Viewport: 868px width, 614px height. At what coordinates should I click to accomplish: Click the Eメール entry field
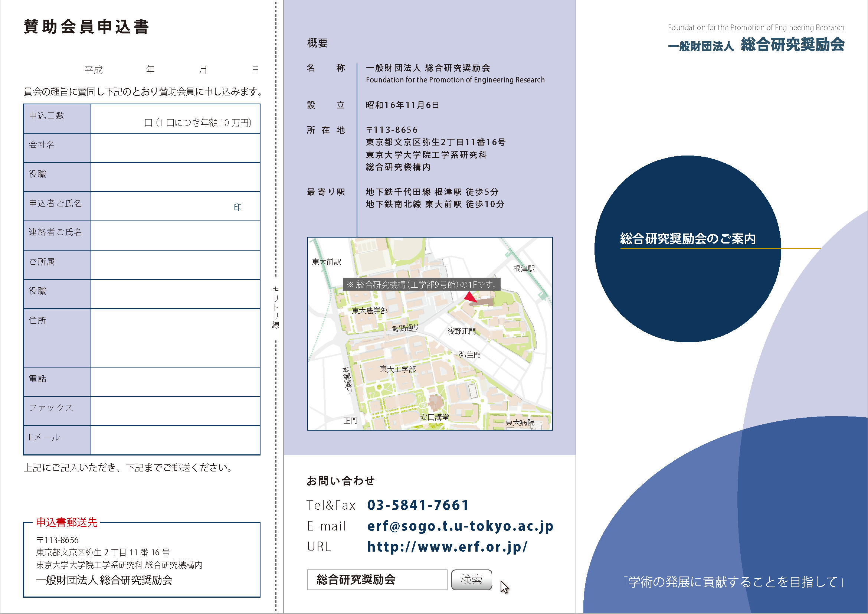coord(176,441)
